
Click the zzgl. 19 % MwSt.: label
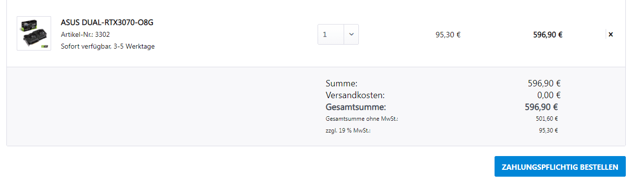tap(348, 131)
